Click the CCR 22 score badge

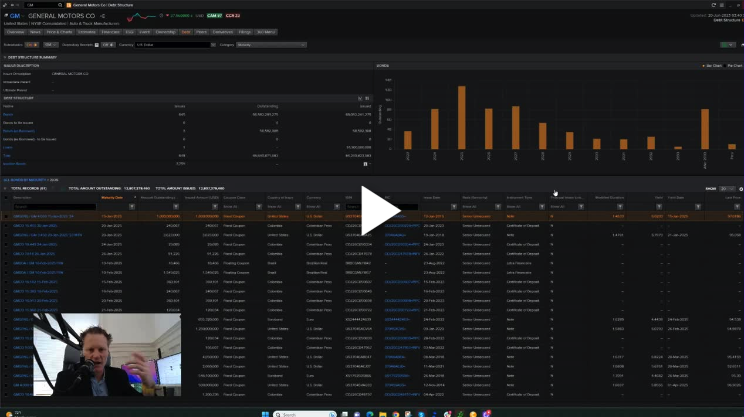(x=233, y=16)
